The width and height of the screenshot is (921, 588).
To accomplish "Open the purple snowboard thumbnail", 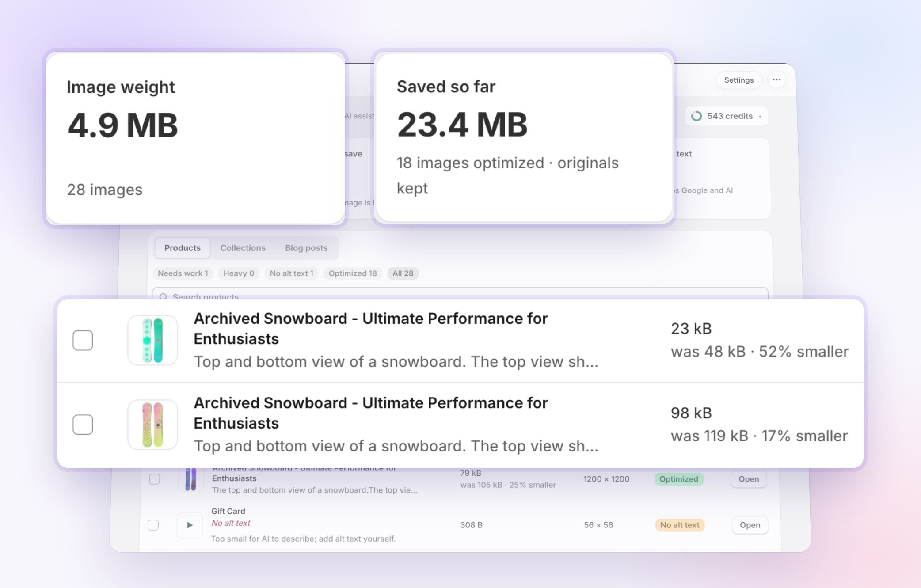I will [190, 479].
